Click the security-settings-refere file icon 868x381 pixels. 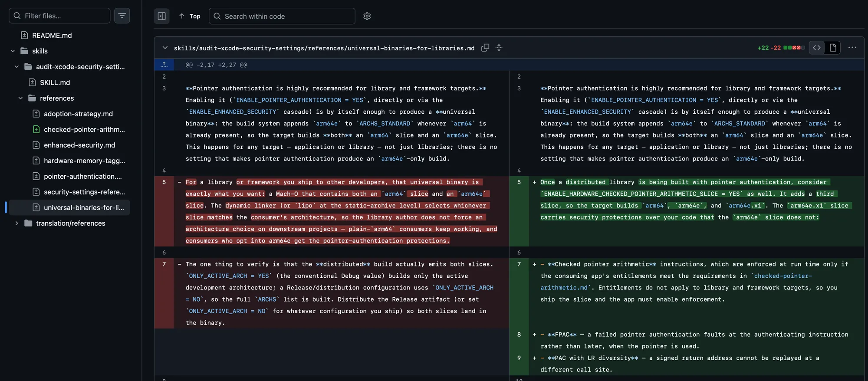pos(36,192)
